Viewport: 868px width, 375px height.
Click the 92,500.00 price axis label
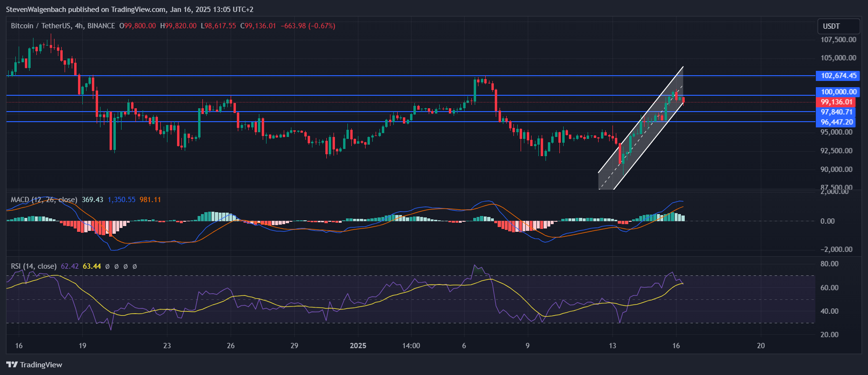[x=836, y=151]
